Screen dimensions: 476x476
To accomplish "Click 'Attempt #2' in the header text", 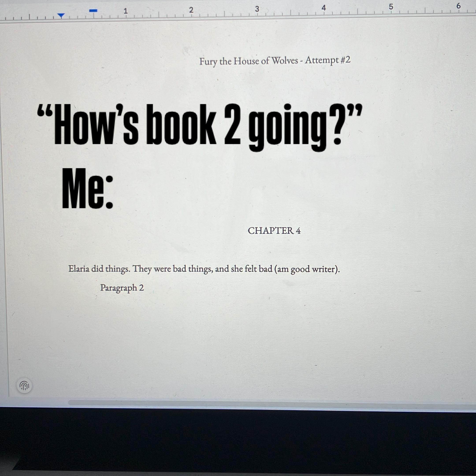I will pyautogui.click(x=328, y=60).
